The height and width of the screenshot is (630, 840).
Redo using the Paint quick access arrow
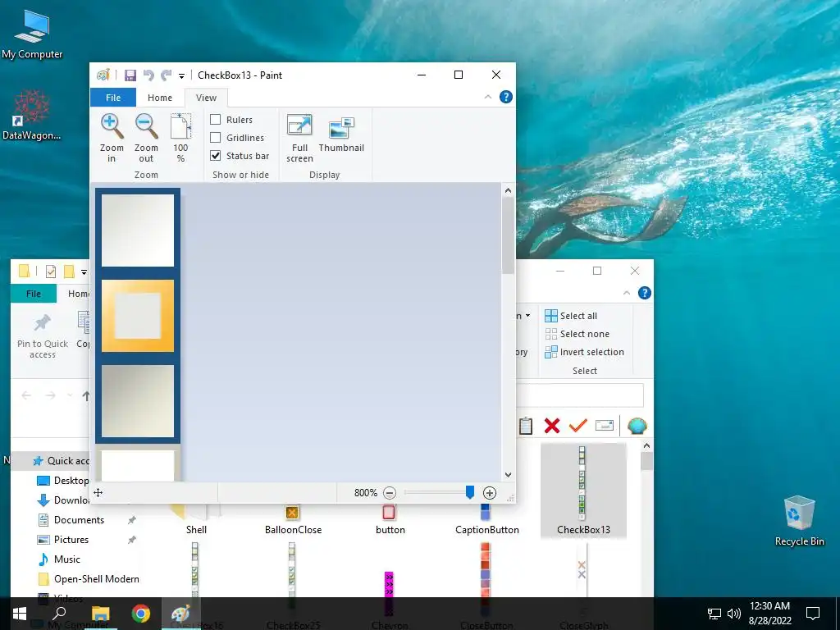point(166,75)
